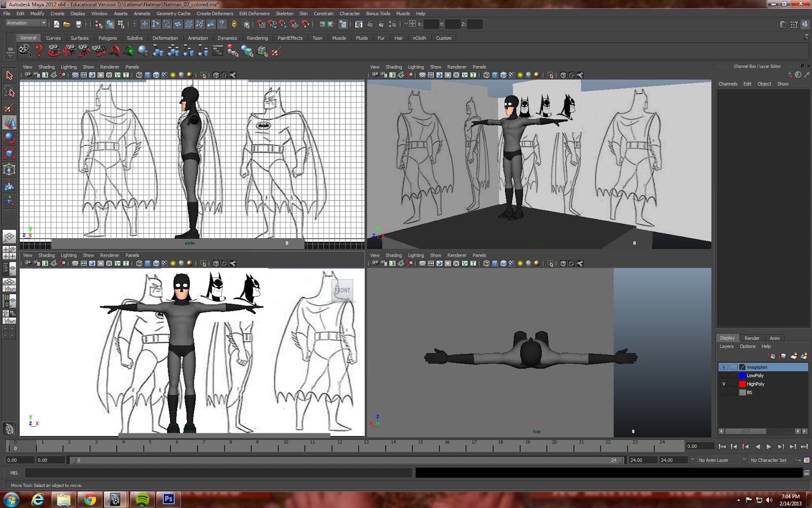Open the Layers menu in the layer editor
The width and height of the screenshot is (812, 508).
coord(727,346)
